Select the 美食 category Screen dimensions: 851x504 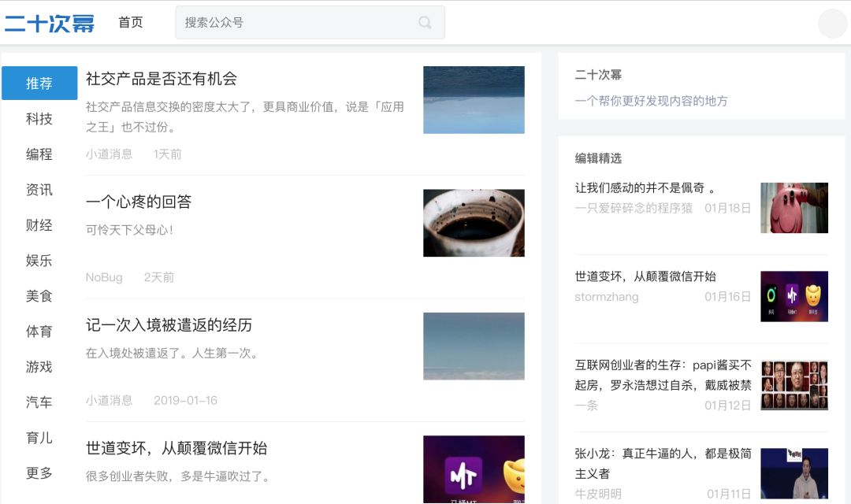(39, 295)
